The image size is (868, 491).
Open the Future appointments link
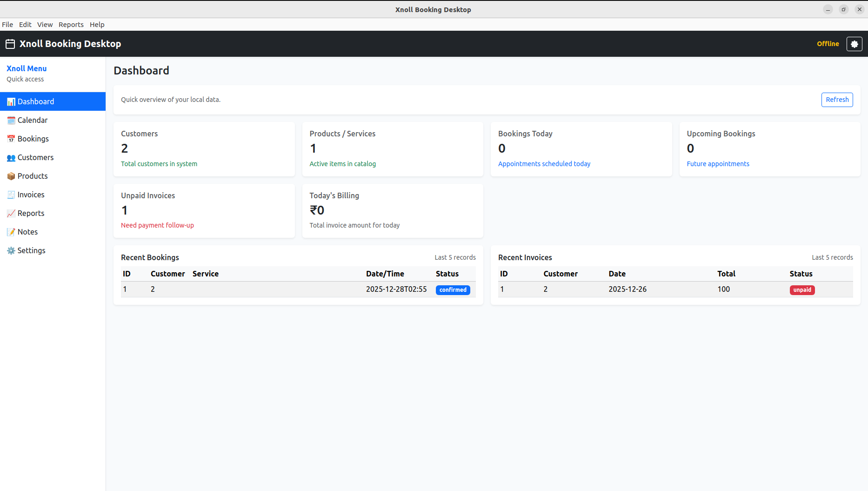(718, 164)
